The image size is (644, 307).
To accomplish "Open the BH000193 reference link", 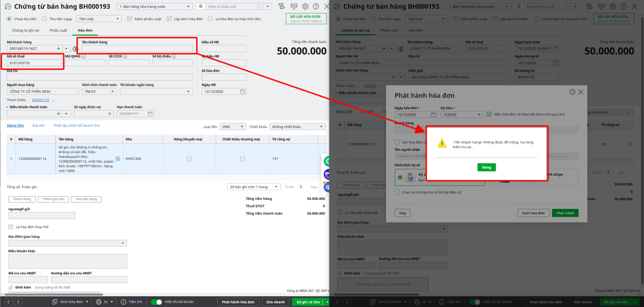I will coord(41,100).
